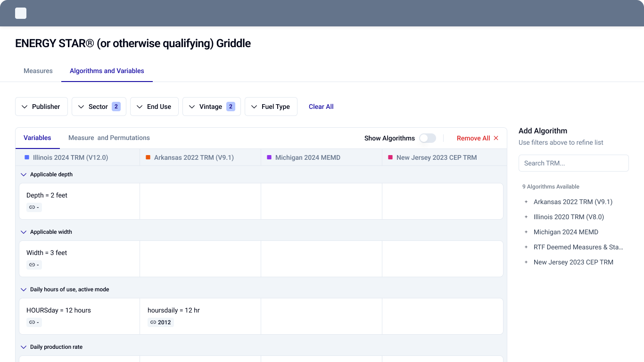Add Illinois 2020 TRM (V8.0) plus icon
Image resolution: width=644 pixels, height=362 pixels.
tap(526, 217)
